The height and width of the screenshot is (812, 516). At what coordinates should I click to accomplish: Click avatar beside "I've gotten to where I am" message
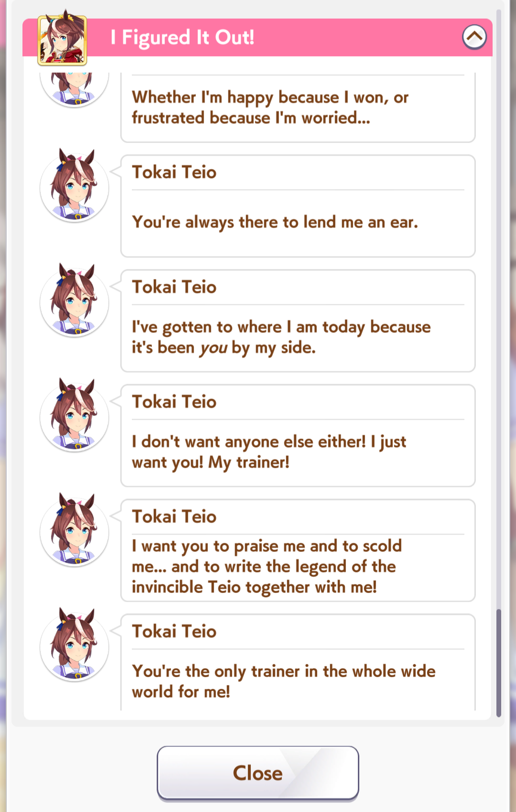click(75, 301)
